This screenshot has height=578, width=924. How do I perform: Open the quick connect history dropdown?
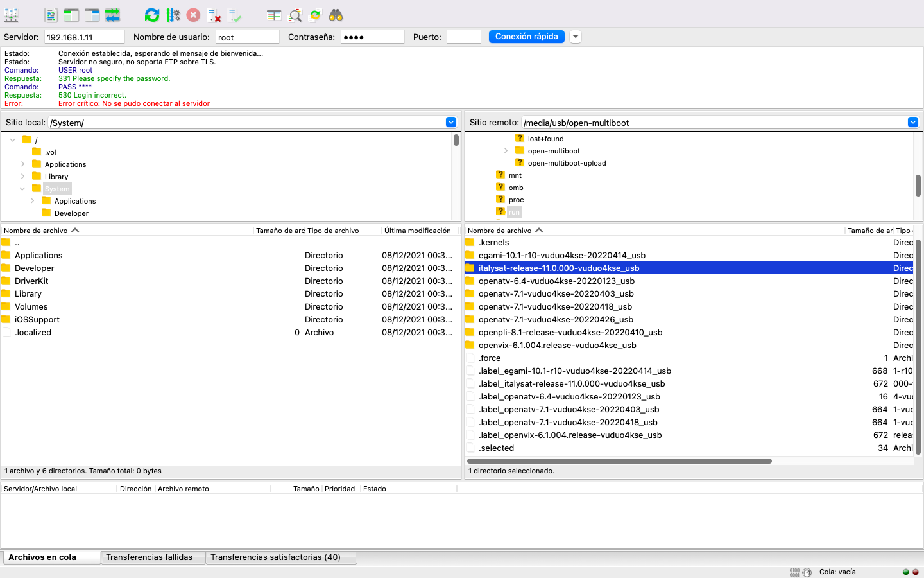(576, 37)
